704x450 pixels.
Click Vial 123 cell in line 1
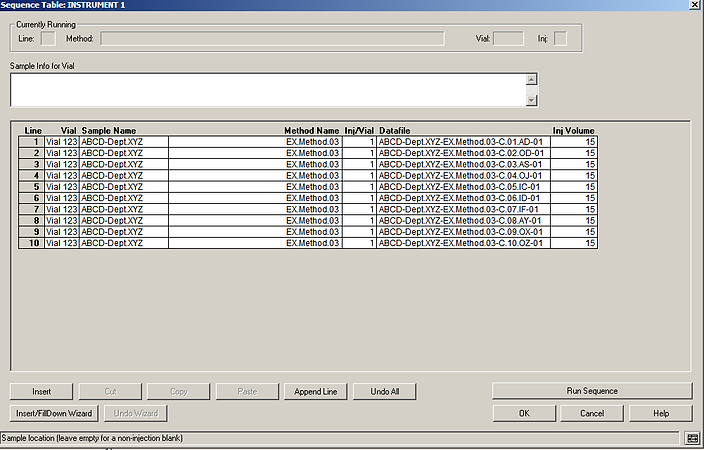(x=62, y=142)
